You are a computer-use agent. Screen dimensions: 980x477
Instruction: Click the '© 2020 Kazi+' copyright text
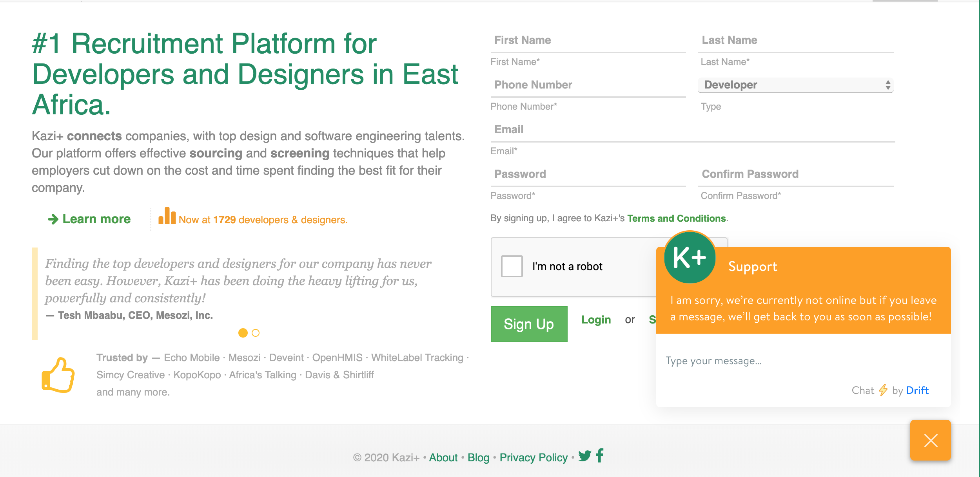pos(386,457)
